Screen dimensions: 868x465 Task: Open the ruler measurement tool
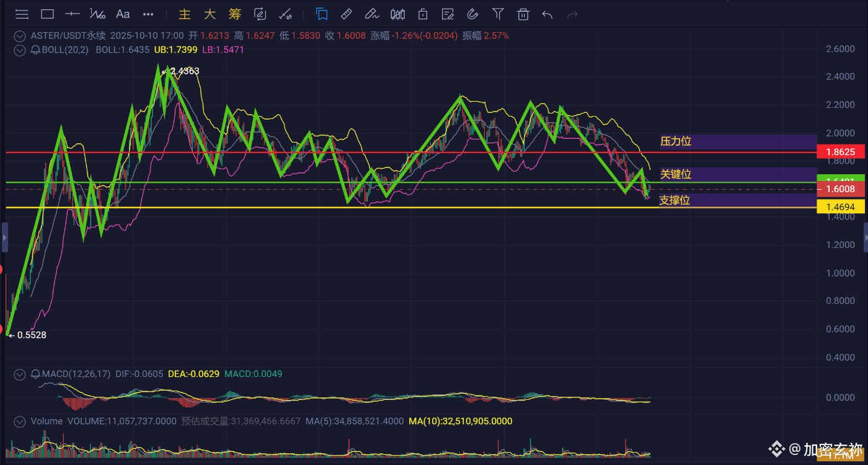point(347,14)
